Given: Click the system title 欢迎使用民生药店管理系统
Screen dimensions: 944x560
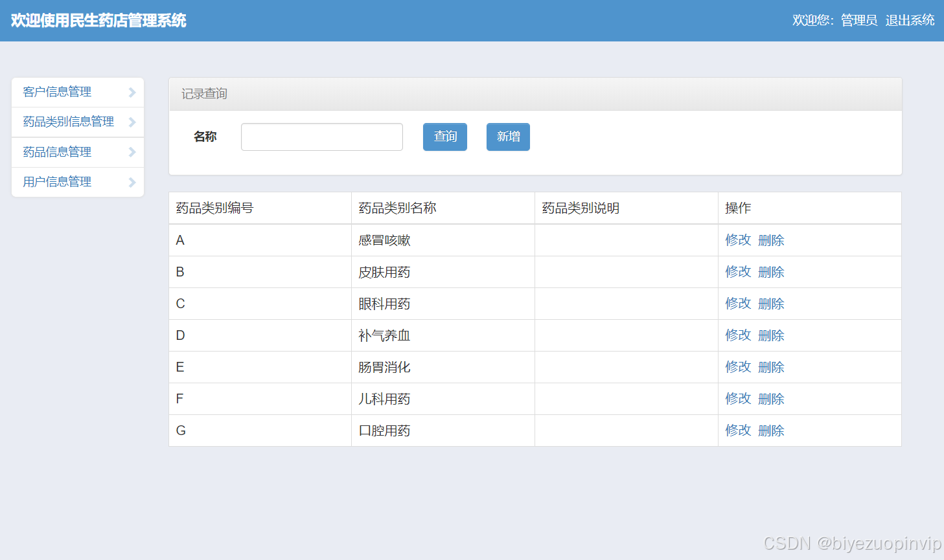Looking at the screenshot, I should tap(98, 21).
